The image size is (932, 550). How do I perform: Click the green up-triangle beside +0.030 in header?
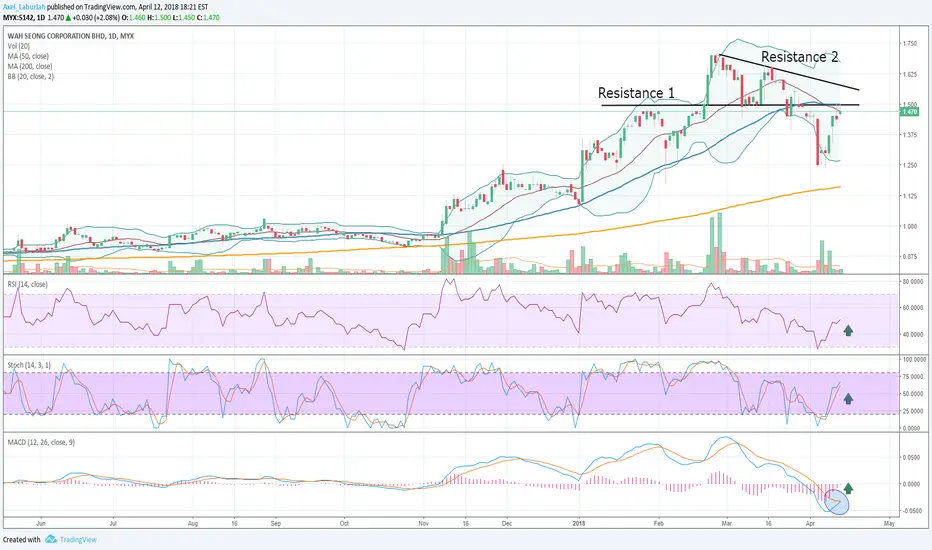pyautogui.click(x=69, y=18)
